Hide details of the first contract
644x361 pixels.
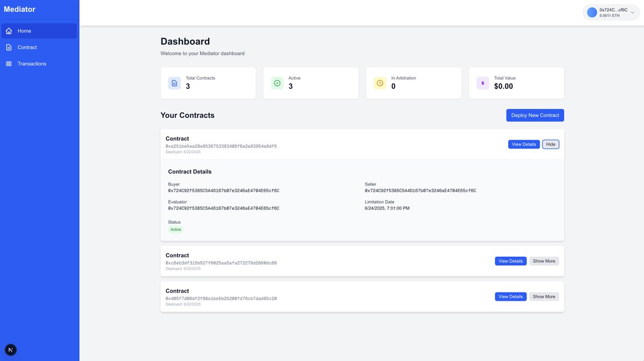[x=551, y=143]
